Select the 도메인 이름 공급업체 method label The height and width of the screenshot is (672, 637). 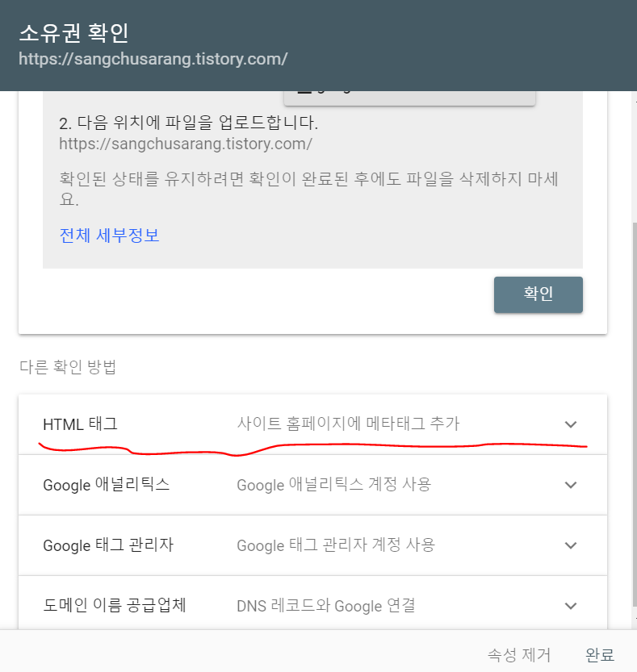pos(115,606)
